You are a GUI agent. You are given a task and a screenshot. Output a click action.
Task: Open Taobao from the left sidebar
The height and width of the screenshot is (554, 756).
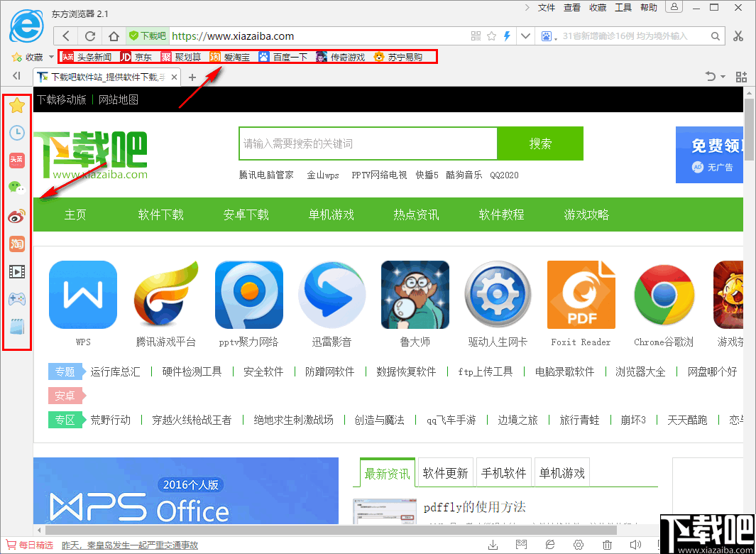[17, 244]
